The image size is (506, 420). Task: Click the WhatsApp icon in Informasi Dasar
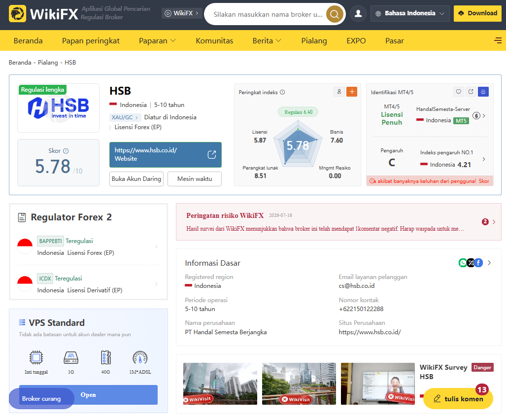point(463,263)
